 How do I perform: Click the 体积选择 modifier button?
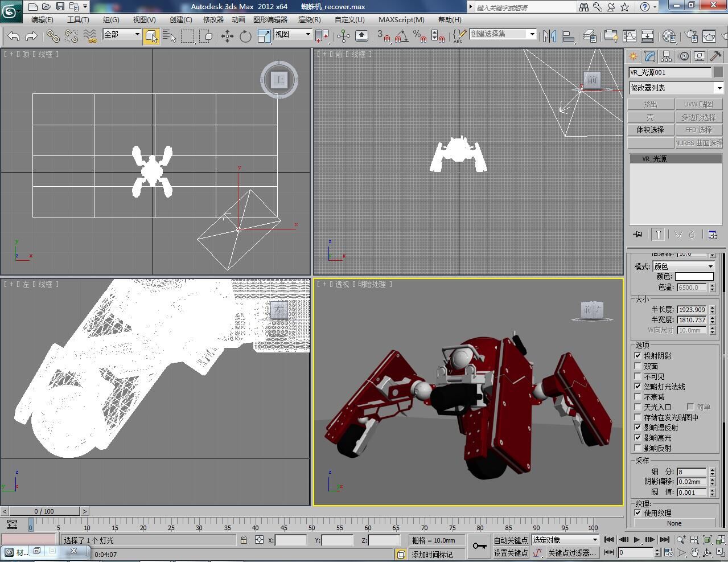pyautogui.click(x=650, y=130)
